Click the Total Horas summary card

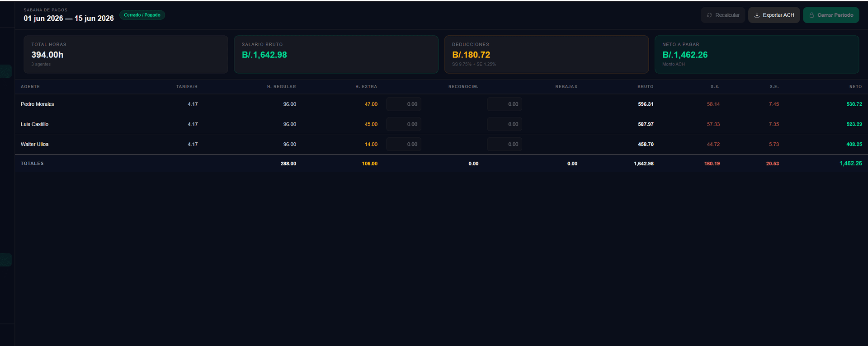coord(126,54)
